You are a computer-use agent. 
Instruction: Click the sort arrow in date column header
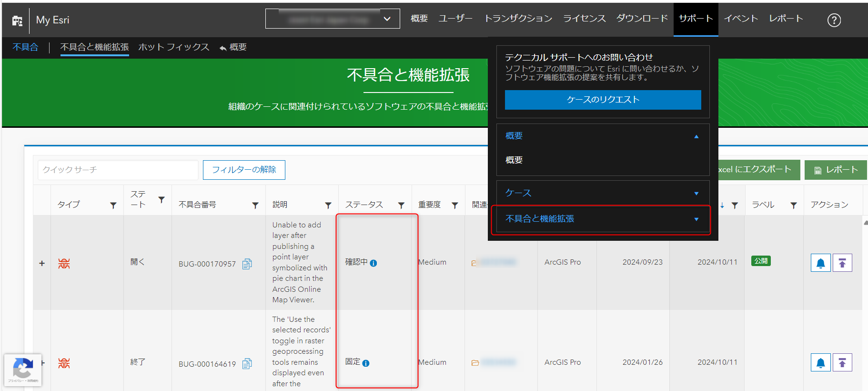[x=722, y=205]
